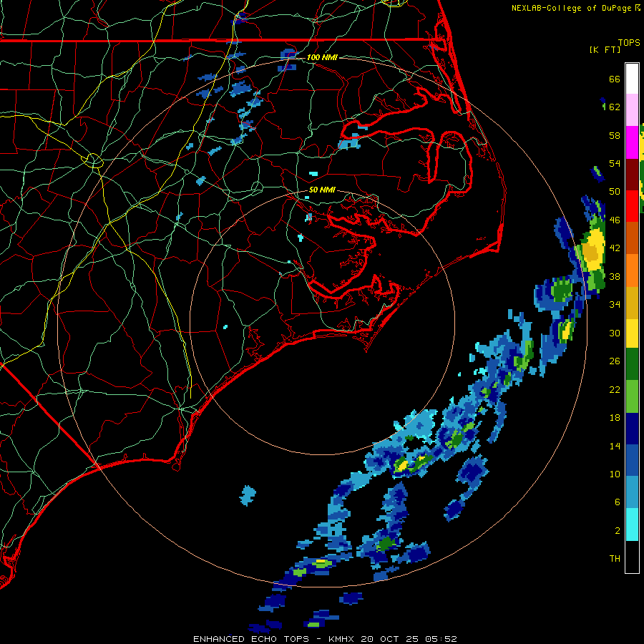
Task: Click the '30' legend value
Action: pyautogui.click(x=615, y=333)
